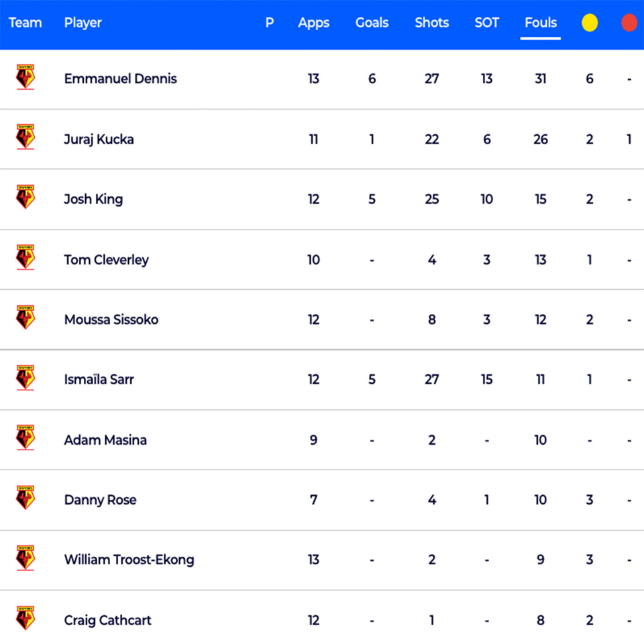Screen dimensions: 644x644
Task: Click the P column header
Action: point(270,23)
